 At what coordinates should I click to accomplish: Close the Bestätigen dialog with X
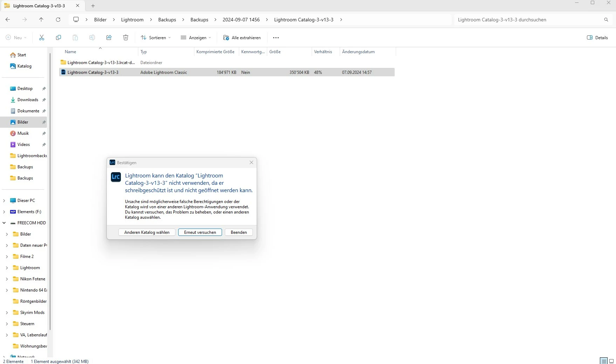(x=251, y=162)
